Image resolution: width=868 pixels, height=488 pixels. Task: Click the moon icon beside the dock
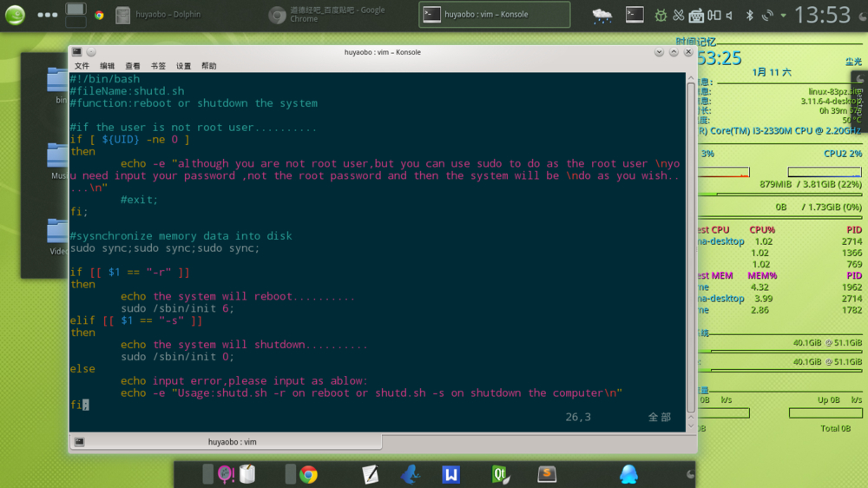690,474
